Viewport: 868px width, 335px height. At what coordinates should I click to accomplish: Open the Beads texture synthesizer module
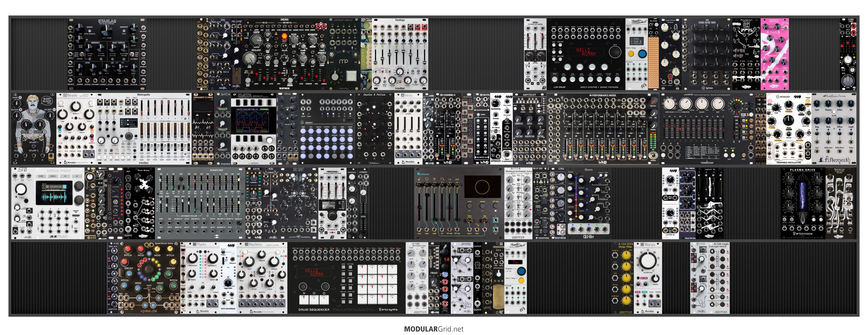click(77, 129)
